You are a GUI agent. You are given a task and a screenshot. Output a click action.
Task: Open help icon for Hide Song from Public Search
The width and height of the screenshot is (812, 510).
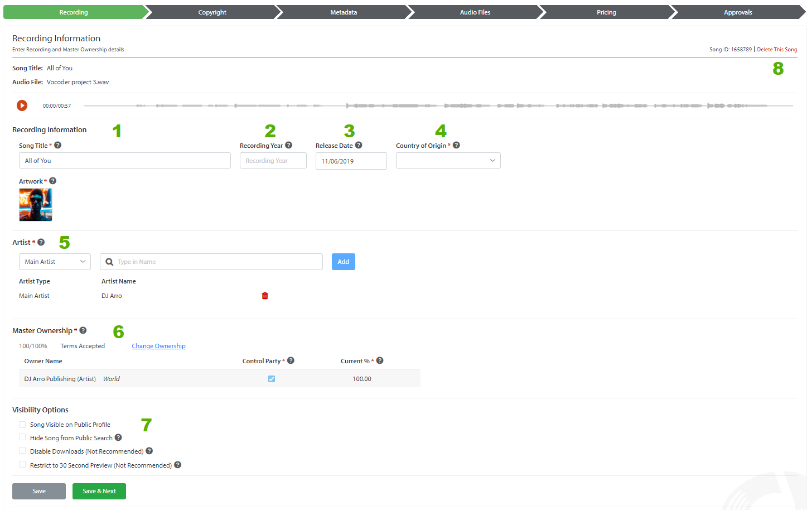point(118,437)
